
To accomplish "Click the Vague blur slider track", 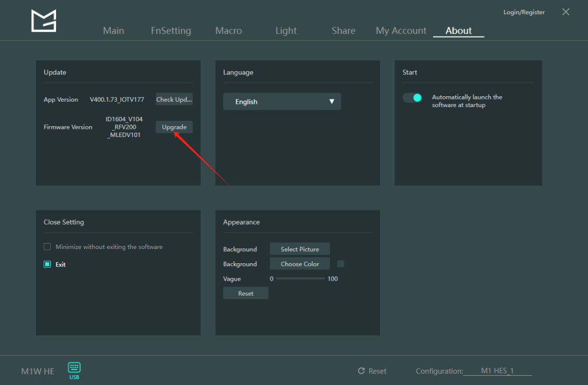I will coord(300,278).
